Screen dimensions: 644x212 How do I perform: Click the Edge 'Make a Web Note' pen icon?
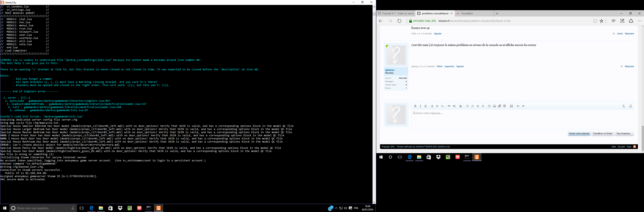pos(622,21)
